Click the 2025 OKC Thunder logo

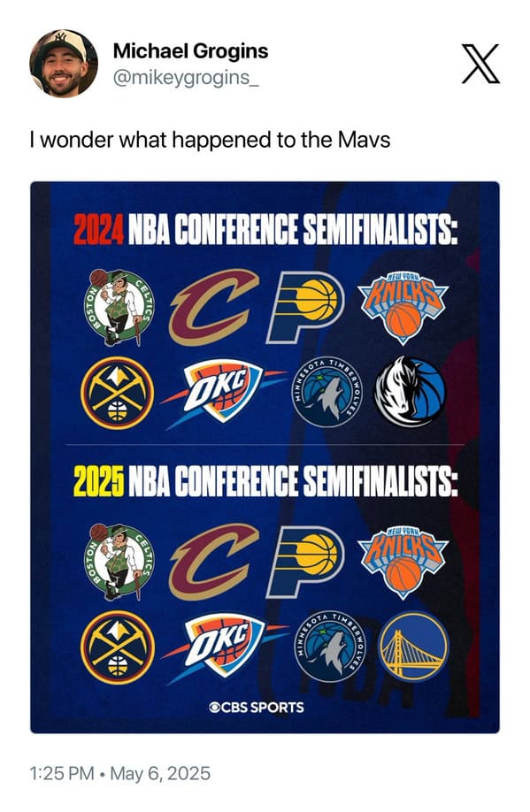(223, 647)
